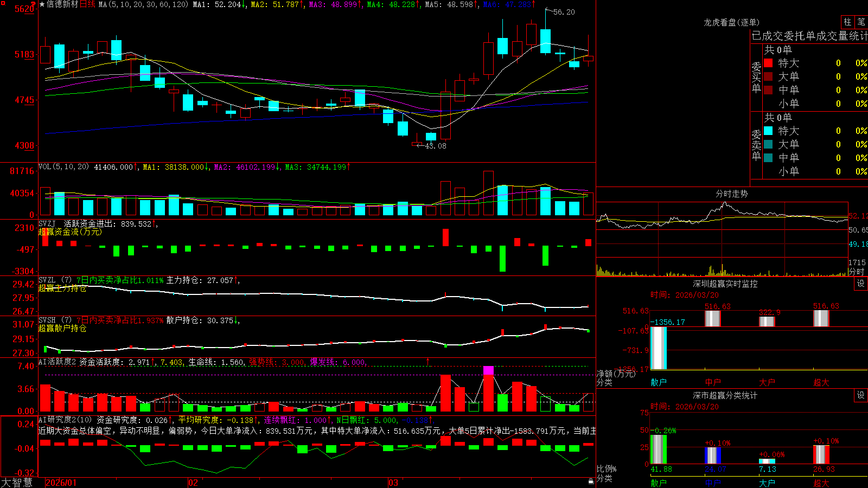
Task: Click the blue 中户 bar showing 24.07
Action: [713, 455]
